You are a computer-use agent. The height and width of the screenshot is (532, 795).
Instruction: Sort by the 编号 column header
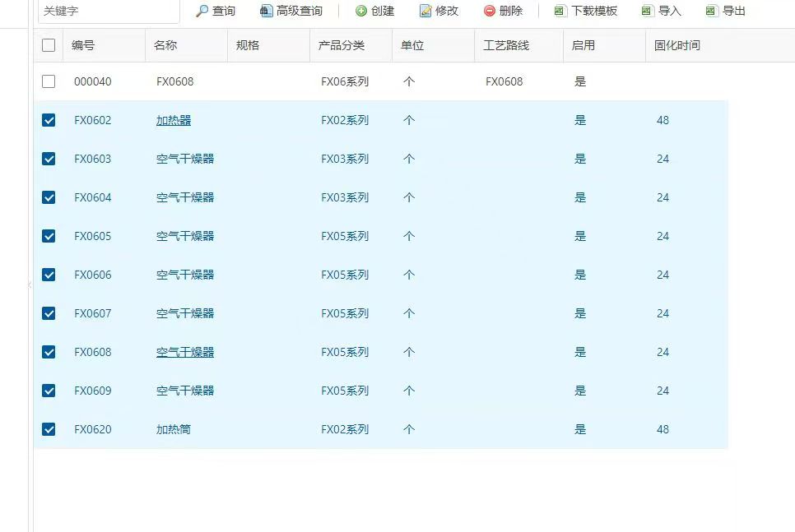83,45
